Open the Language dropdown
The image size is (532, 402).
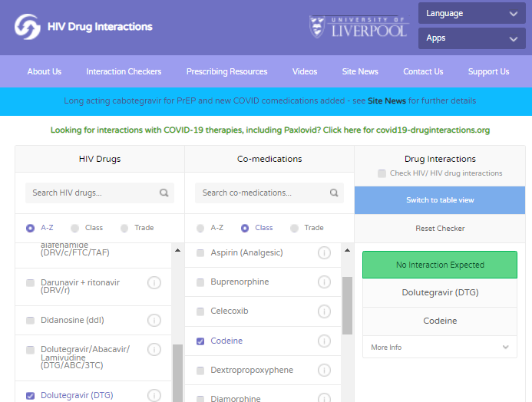pos(472,13)
